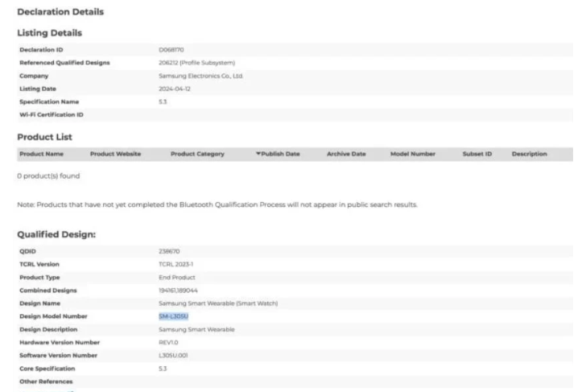The width and height of the screenshot is (582, 392).
Task: Click the Combined Designs value 194161,189044
Action: (178, 291)
